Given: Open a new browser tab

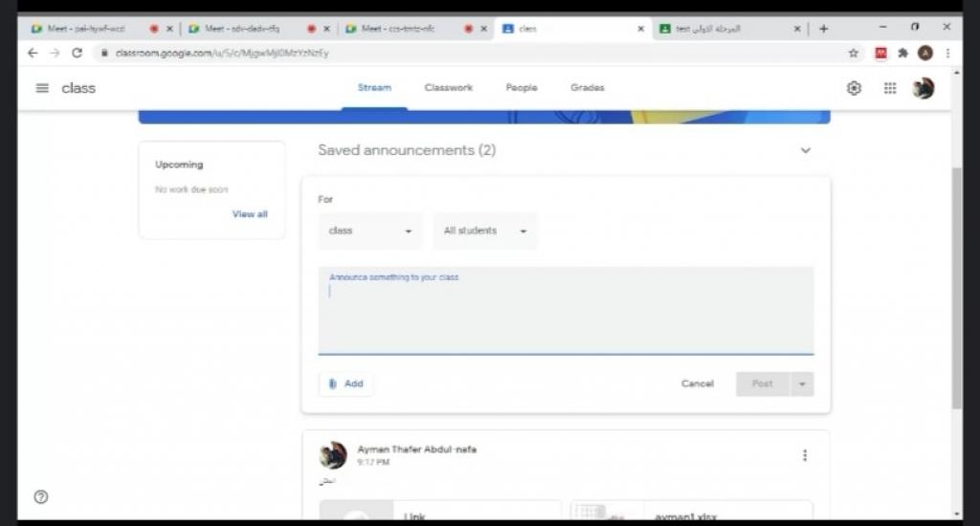Looking at the screenshot, I should 823,29.
